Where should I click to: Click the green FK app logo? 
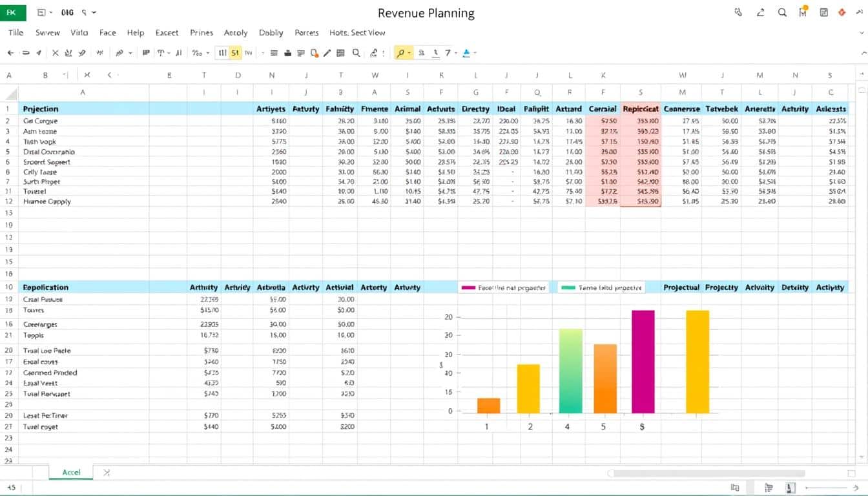[x=13, y=12]
